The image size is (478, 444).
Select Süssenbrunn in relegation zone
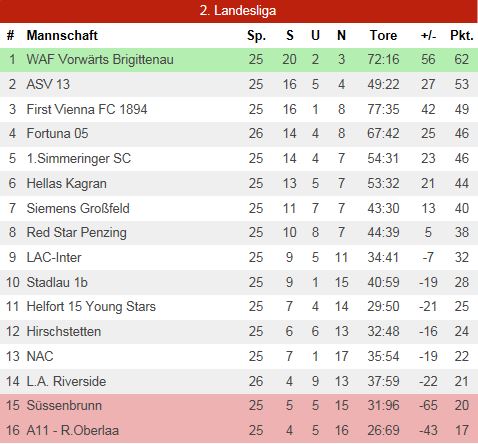(x=64, y=406)
